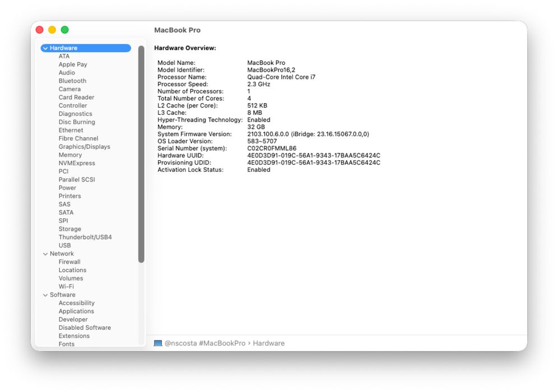Select SATA in the sidebar
Screen dimensions: 558x392
coord(66,212)
